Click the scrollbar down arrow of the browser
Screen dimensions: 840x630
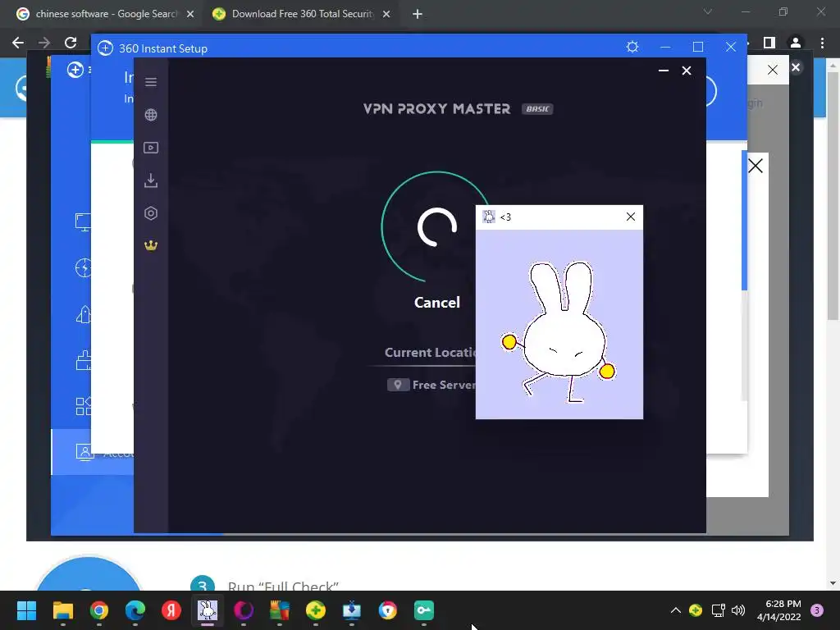click(833, 583)
